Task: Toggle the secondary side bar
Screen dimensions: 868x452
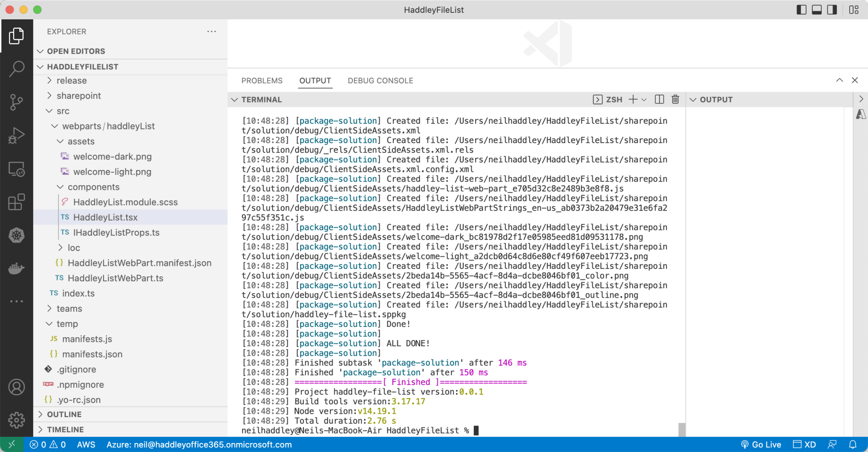Action: pos(832,10)
